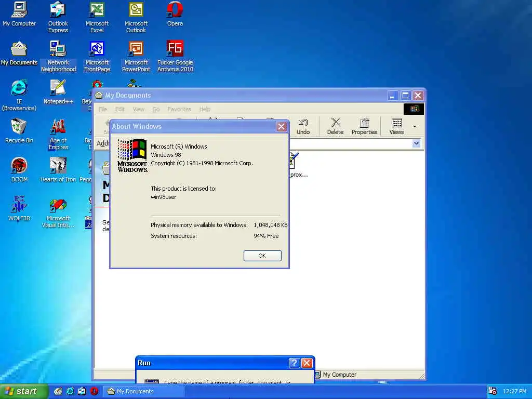This screenshot has height=399, width=532.
Task: Launch Age of Empires desktop shortcut
Action: click(x=58, y=134)
